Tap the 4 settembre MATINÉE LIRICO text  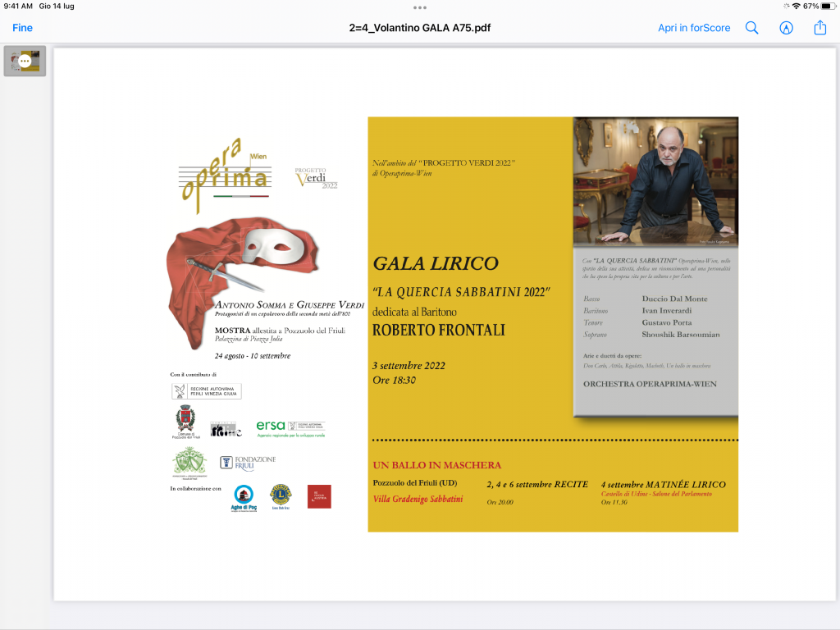click(x=663, y=484)
